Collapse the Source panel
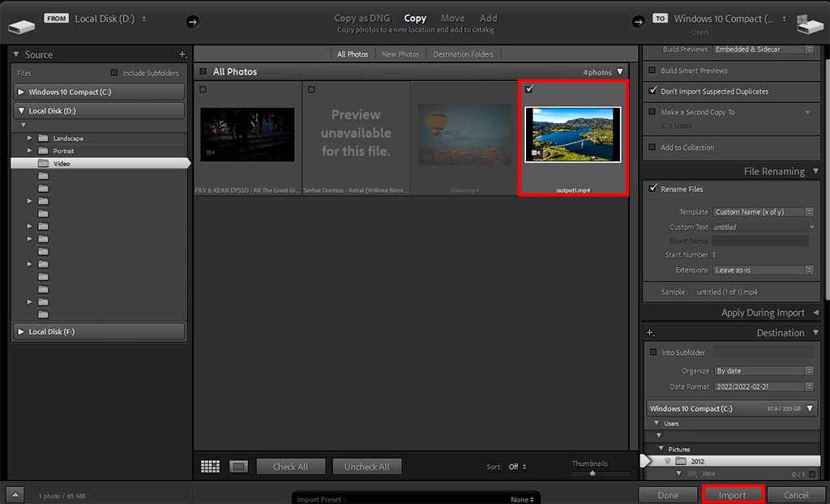 [x=16, y=54]
